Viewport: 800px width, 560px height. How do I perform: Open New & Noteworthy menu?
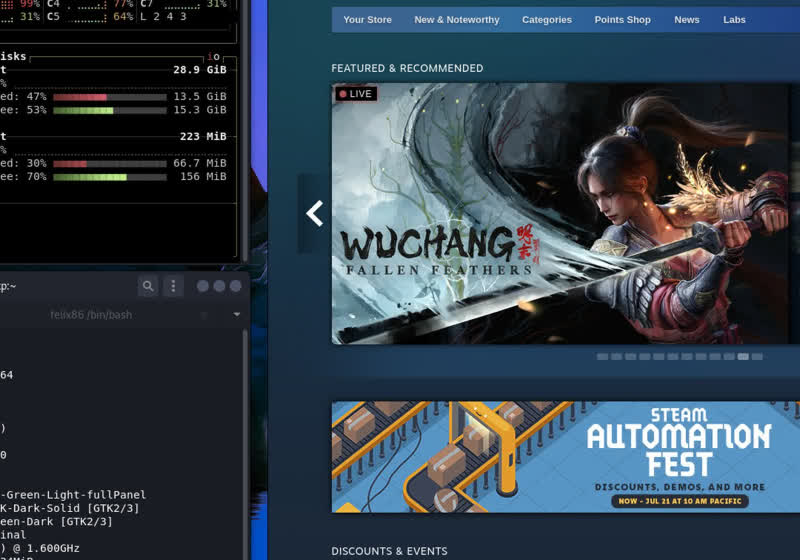point(457,20)
